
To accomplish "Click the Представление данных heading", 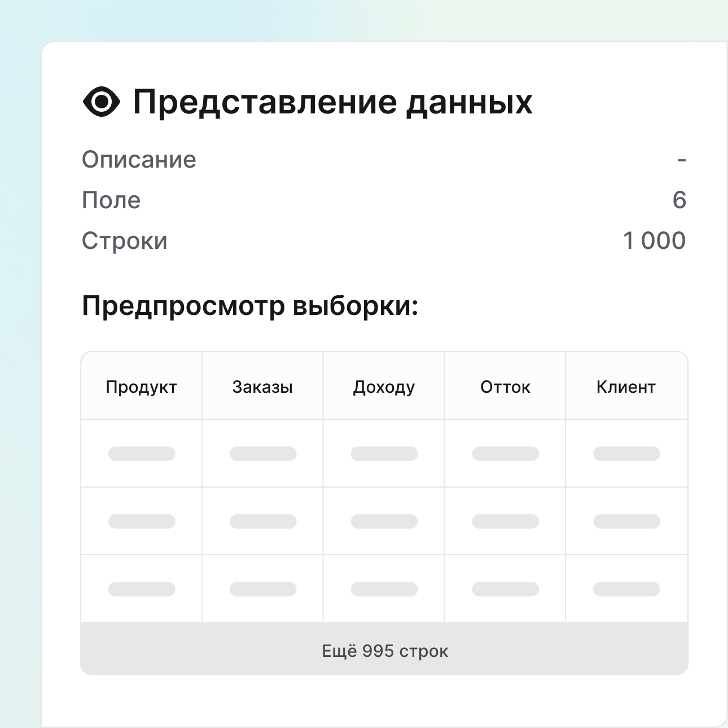I will [x=332, y=102].
